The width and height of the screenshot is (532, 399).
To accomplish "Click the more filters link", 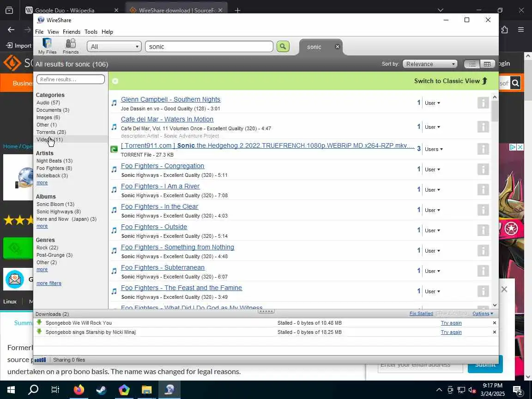I will click(49, 283).
